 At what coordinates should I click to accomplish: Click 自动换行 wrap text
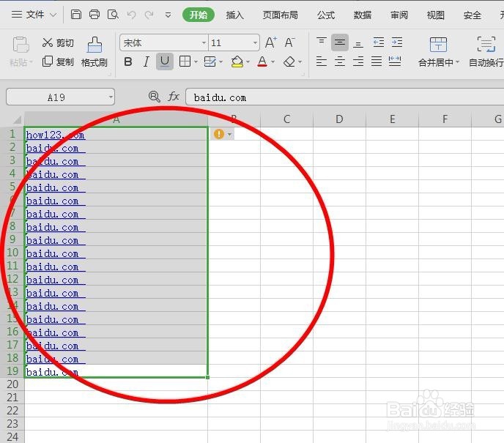click(486, 51)
